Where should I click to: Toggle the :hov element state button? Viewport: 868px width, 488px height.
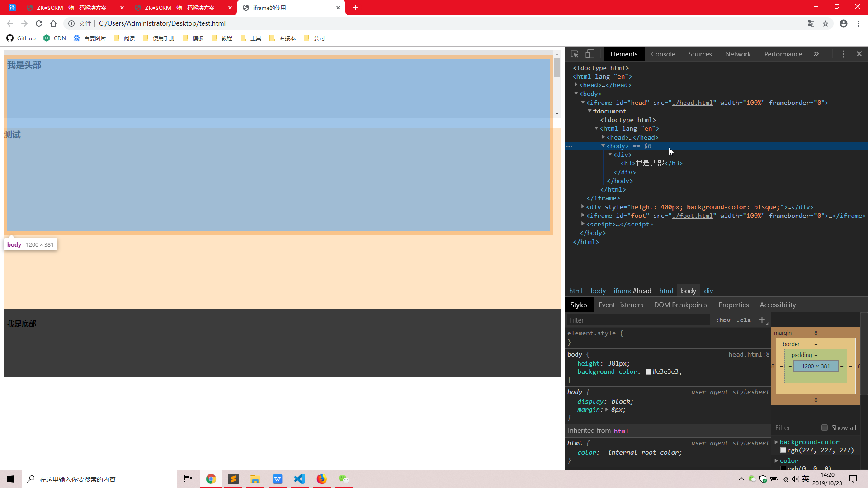(x=723, y=320)
